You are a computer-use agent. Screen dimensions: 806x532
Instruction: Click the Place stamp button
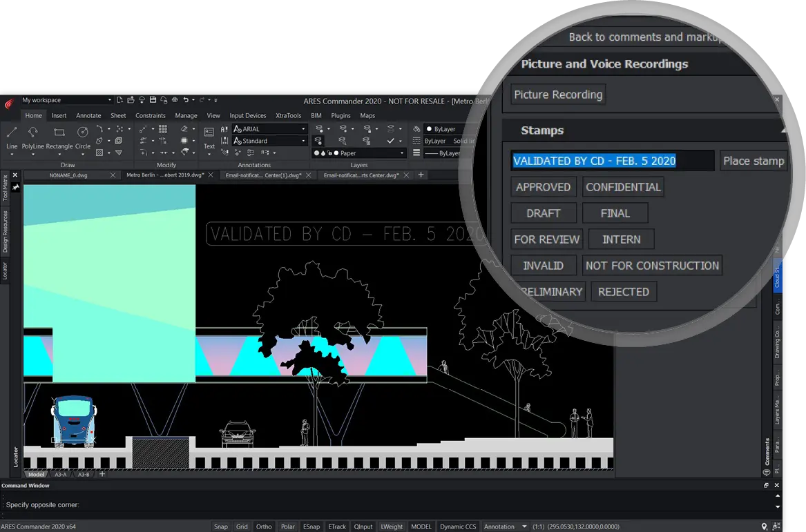point(754,161)
